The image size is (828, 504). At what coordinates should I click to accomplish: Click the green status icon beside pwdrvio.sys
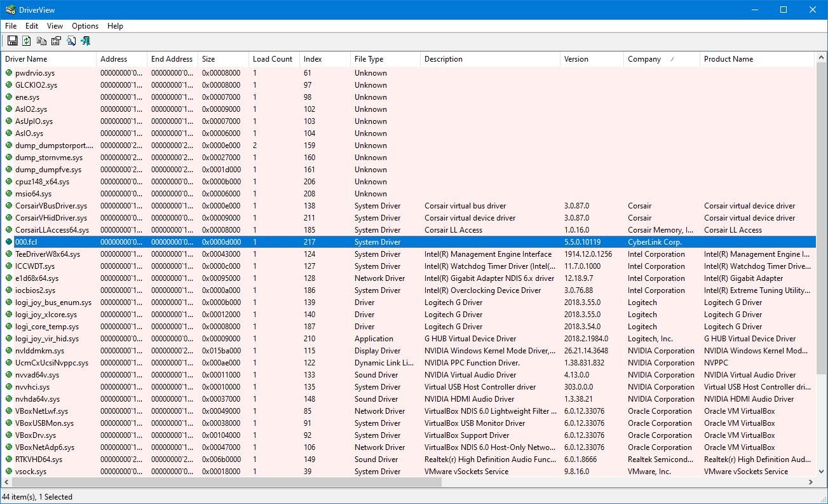[9, 73]
